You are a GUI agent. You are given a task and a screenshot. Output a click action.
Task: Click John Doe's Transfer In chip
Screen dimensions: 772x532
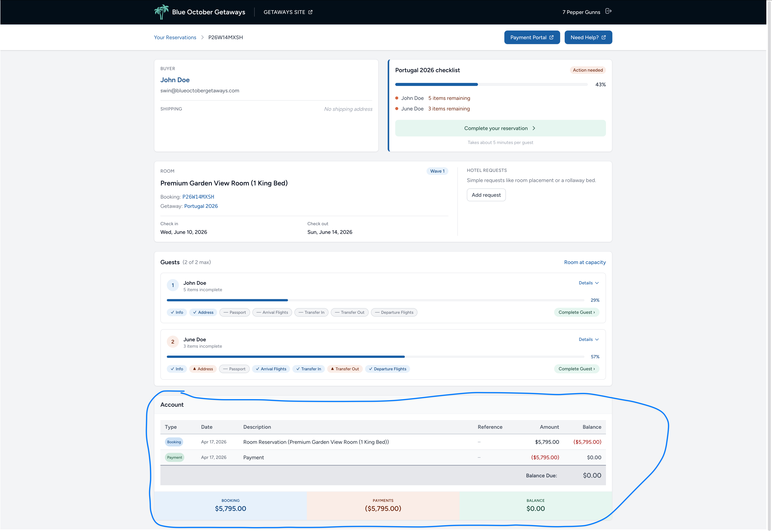point(311,313)
